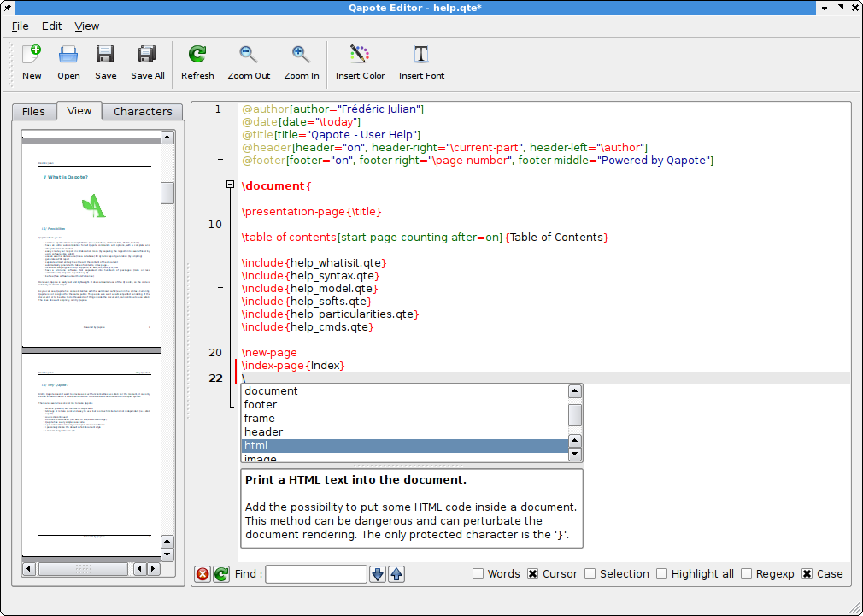Refresh the document preview
The image size is (863, 616).
(197, 62)
